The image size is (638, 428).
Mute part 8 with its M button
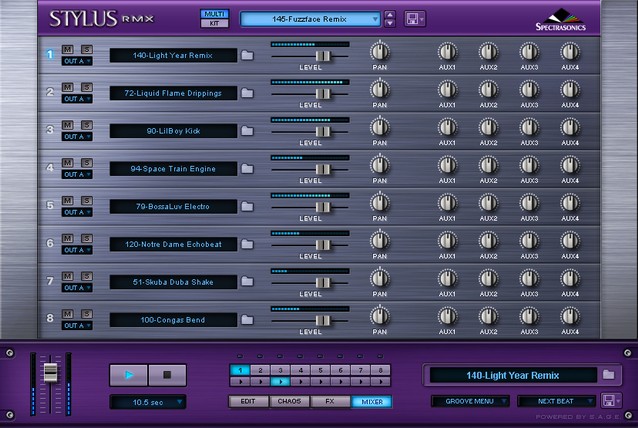[x=68, y=314]
